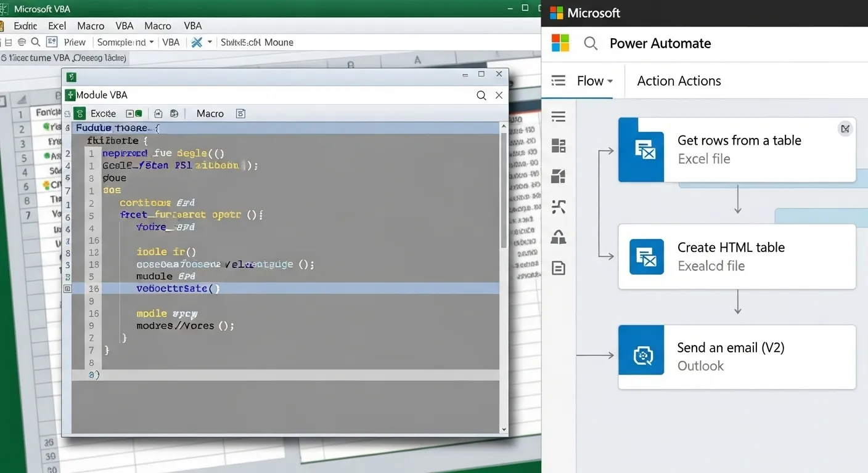868x473 pixels.
Task: Open the first Macro menu in the menu bar
Action: coord(91,26)
